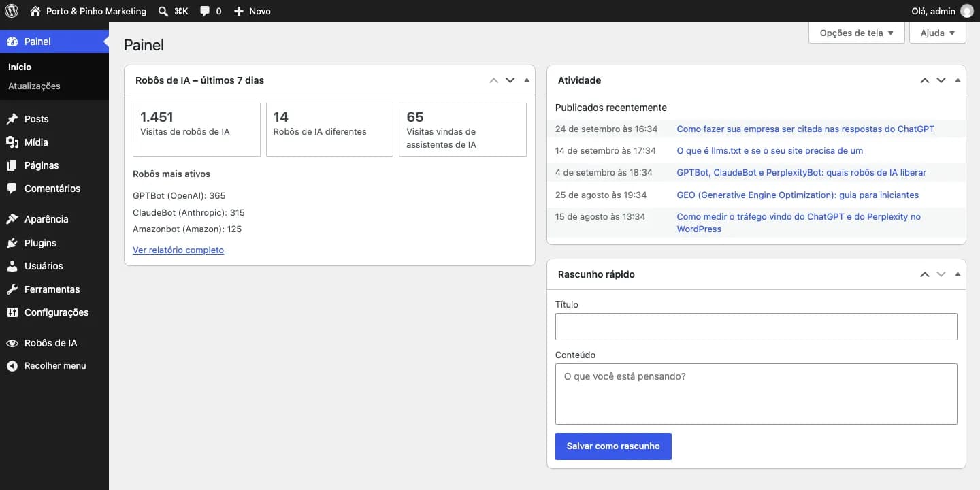Click the Configurações sliders icon
This screenshot has width=980, height=490.
12,312
